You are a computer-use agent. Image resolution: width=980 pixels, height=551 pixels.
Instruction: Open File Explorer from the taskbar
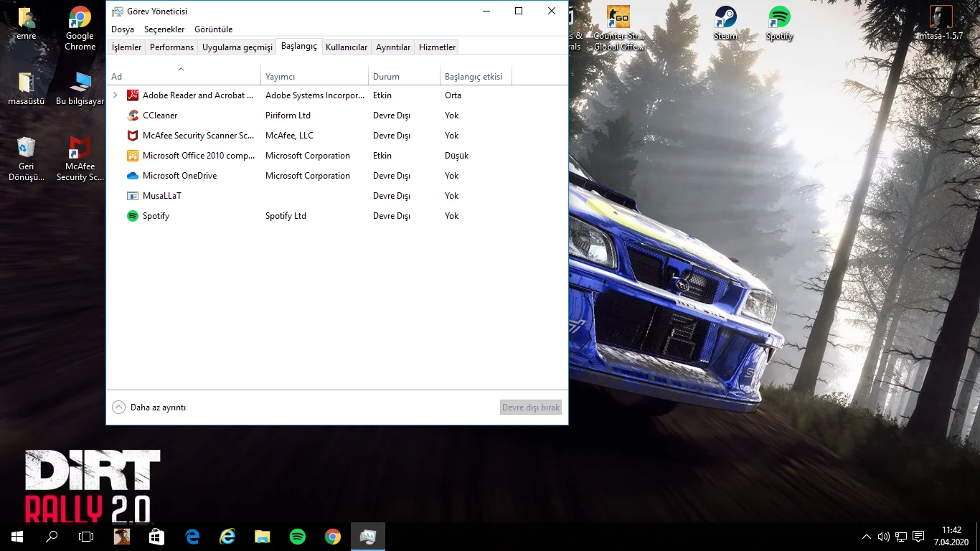coord(263,537)
